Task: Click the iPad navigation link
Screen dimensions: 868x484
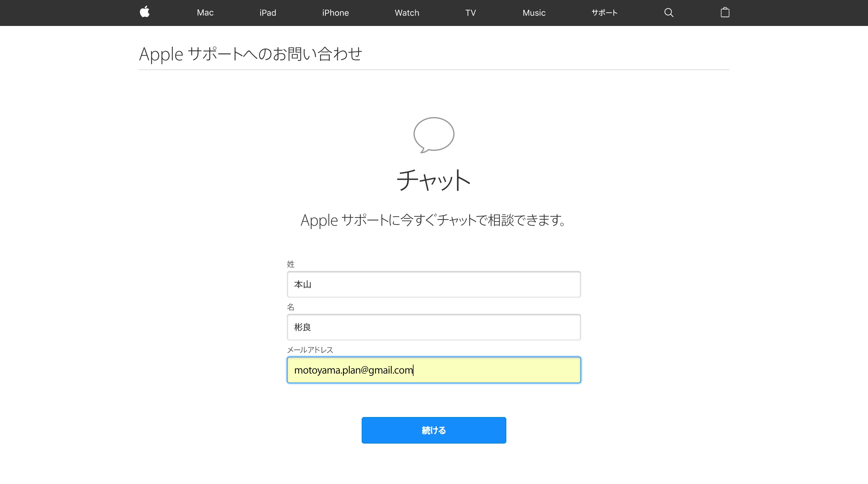Action: (x=268, y=12)
